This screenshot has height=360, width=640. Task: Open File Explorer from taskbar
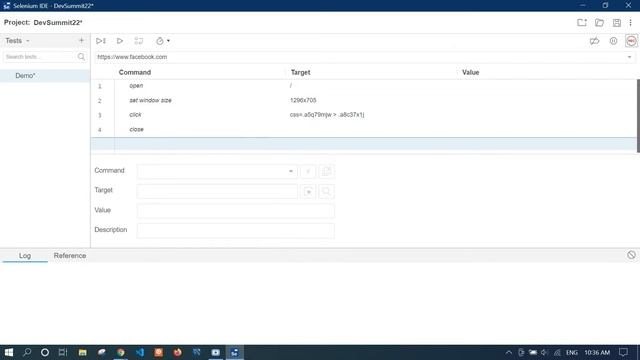(x=82, y=352)
